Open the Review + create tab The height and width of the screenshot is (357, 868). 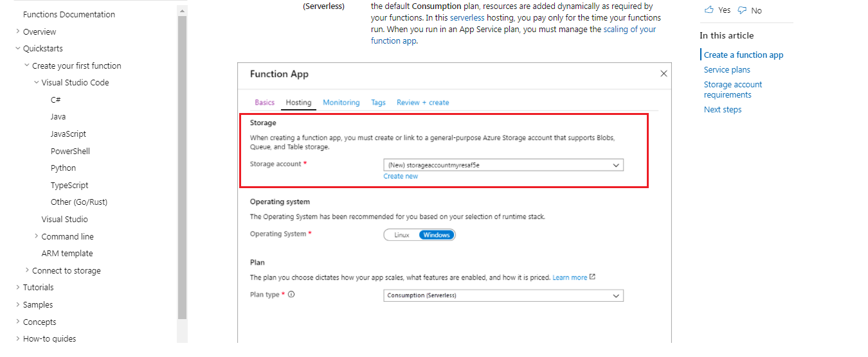click(423, 103)
